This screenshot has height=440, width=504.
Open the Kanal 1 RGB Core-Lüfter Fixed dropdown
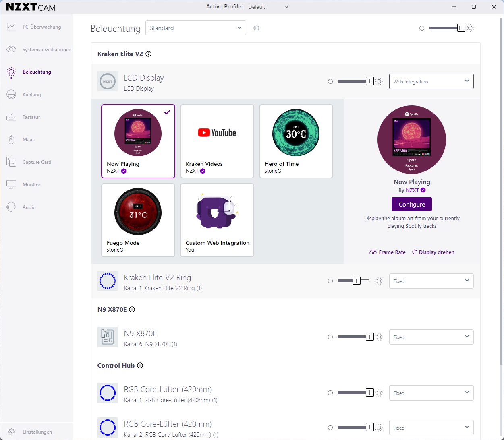[x=431, y=393]
